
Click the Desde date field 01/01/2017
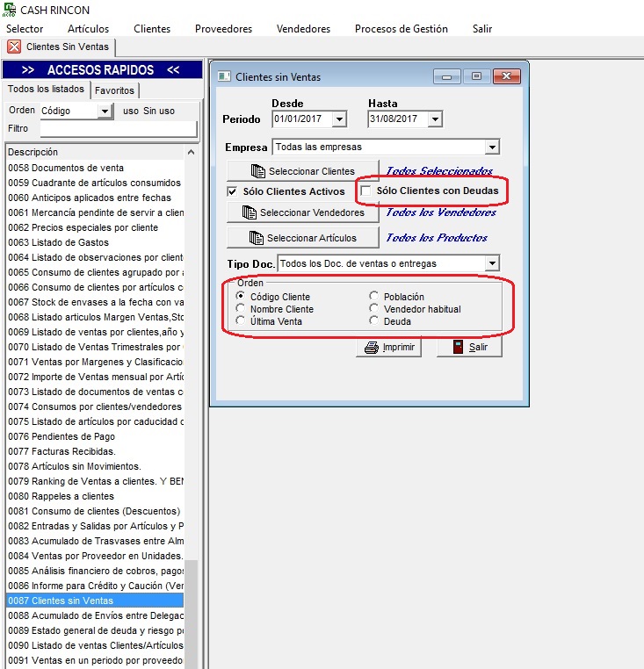tap(303, 119)
